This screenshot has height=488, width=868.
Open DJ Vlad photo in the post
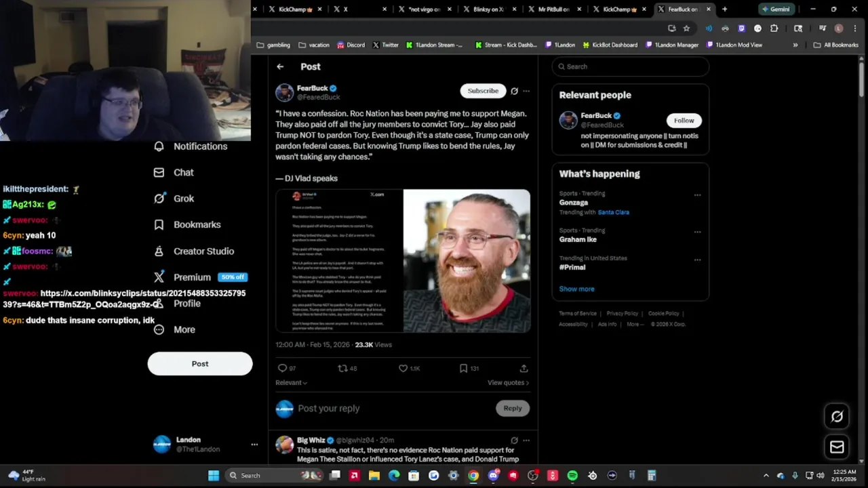coord(467,261)
